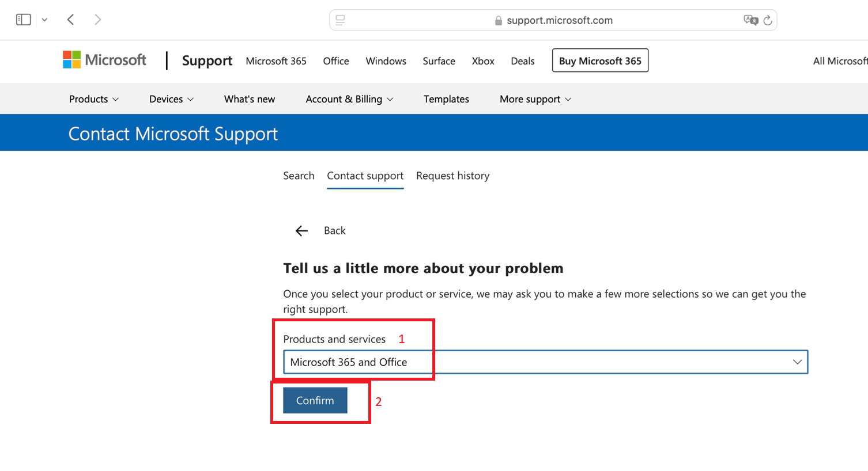Go forward with the browser forward arrow
Image resolution: width=868 pixels, height=471 pixels.
(x=97, y=20)
